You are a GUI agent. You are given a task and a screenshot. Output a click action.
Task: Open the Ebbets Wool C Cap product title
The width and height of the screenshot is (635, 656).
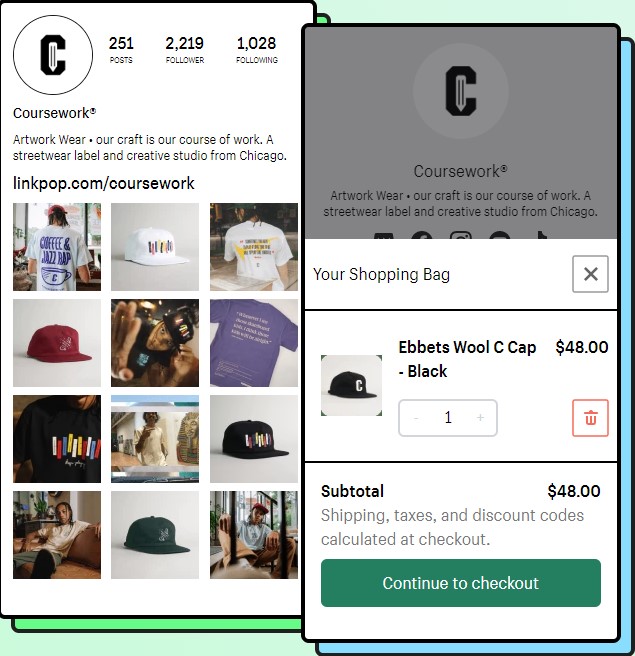[x=467, y=359]
